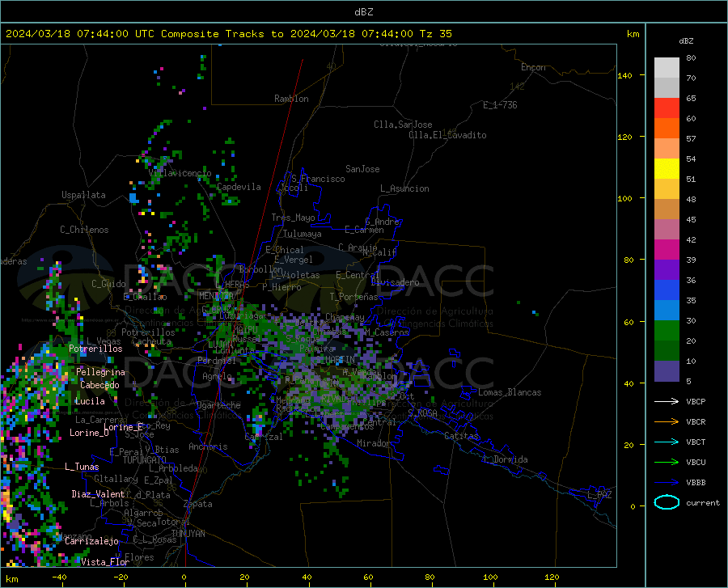Click the cyan 'current' ellipse symbol
Viewport: 728px width, 588px height.
667,502
